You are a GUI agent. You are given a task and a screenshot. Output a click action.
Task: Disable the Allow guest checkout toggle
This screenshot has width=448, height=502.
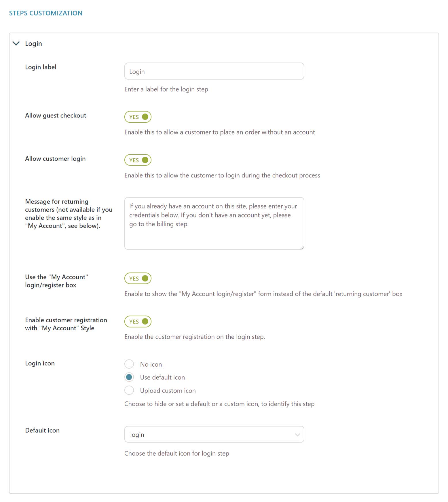tap(138, 117)
